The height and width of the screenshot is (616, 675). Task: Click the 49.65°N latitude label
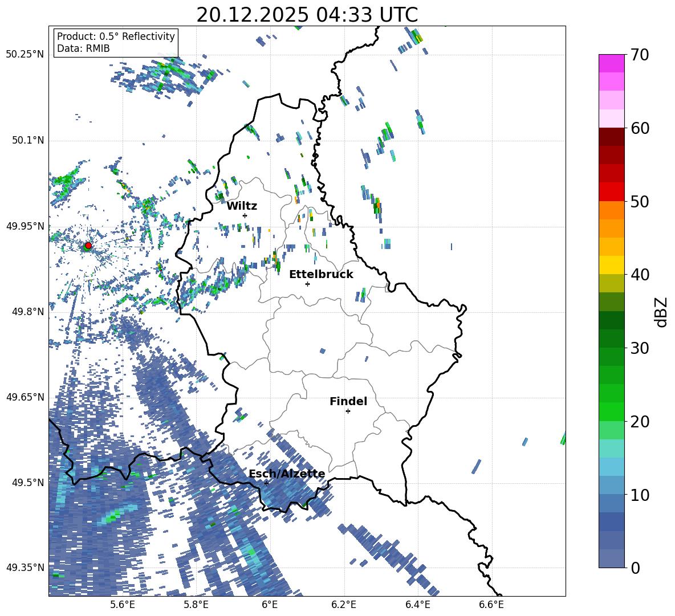[25, 397]
